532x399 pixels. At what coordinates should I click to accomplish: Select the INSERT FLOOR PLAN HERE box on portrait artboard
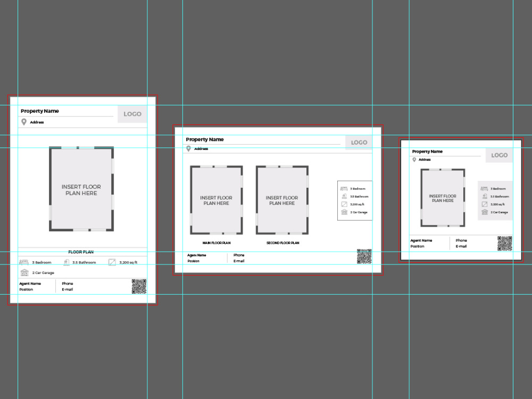81,189
